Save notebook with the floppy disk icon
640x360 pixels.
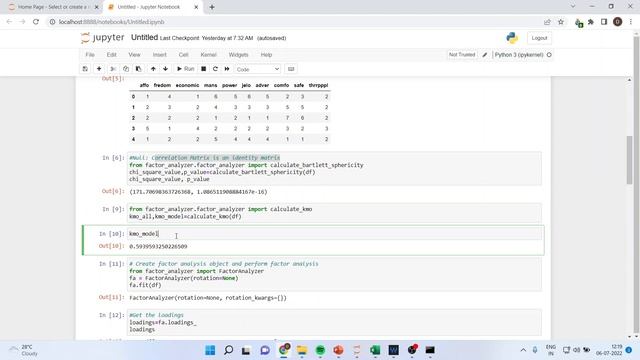click(x=85, y=69)
